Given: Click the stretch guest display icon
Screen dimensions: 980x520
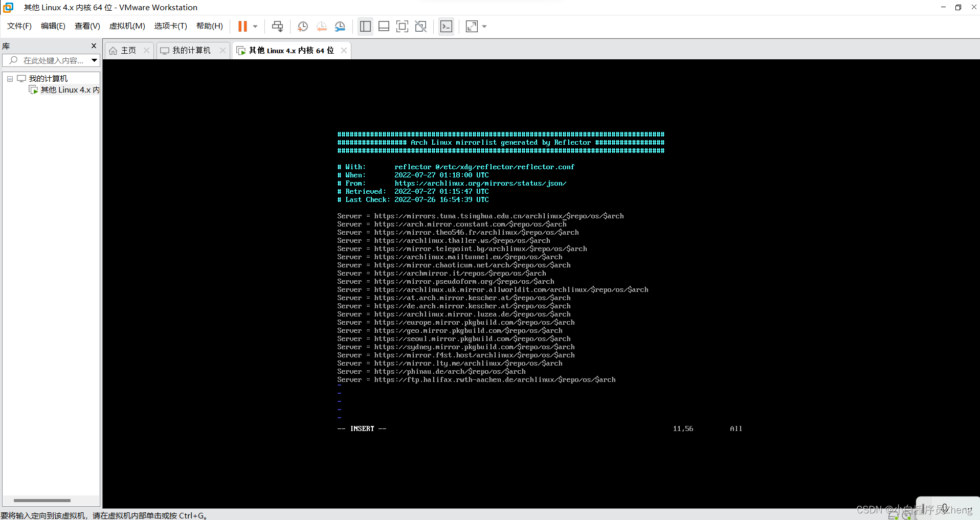Looking at the screenshot, I should point(472,26).
